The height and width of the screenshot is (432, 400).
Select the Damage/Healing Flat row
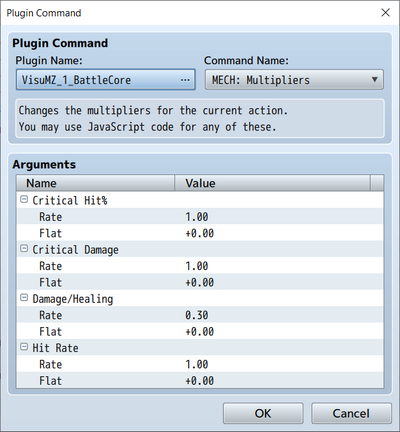(200, 331)
